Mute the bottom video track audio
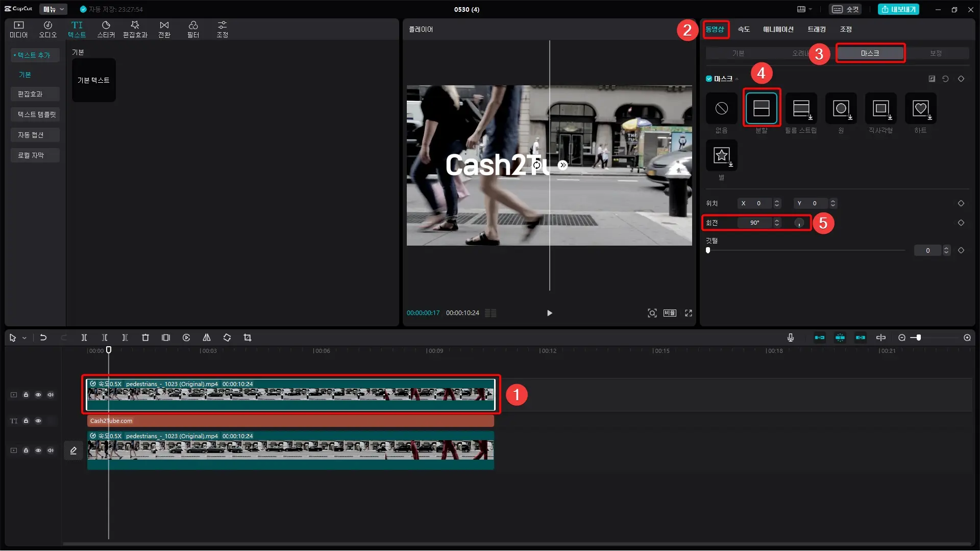The width and height of the screenshot is (980, 551). pyautogui.click(x=51, y=450)
